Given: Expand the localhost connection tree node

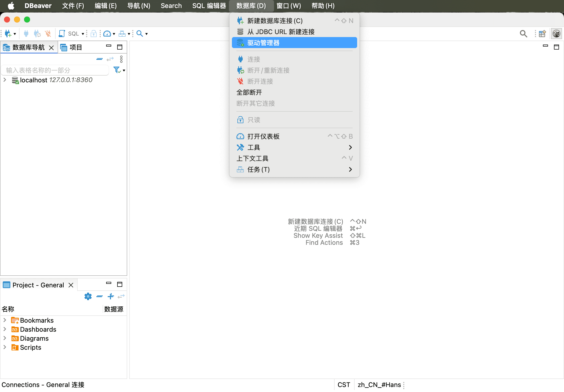Looking at the screenshot, I should (x=5, y=80).
